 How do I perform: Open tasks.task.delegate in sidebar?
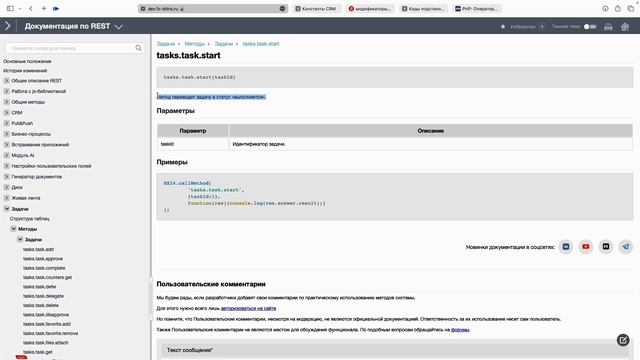tap(43, 296)
